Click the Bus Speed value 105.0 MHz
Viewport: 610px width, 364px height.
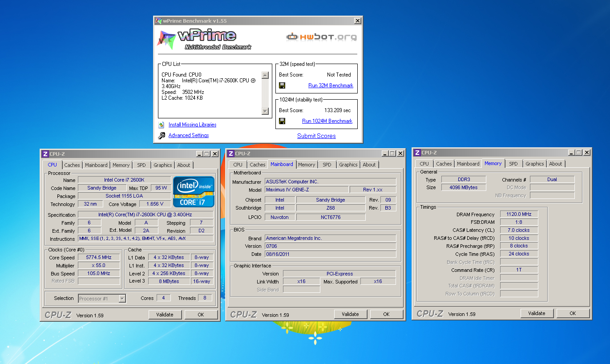pos(99,273)
